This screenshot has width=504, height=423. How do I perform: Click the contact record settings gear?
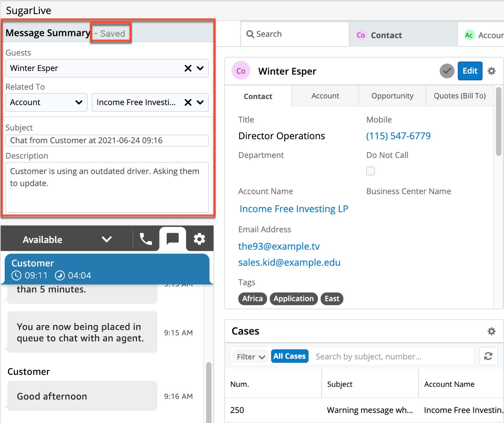click(491, 71)
